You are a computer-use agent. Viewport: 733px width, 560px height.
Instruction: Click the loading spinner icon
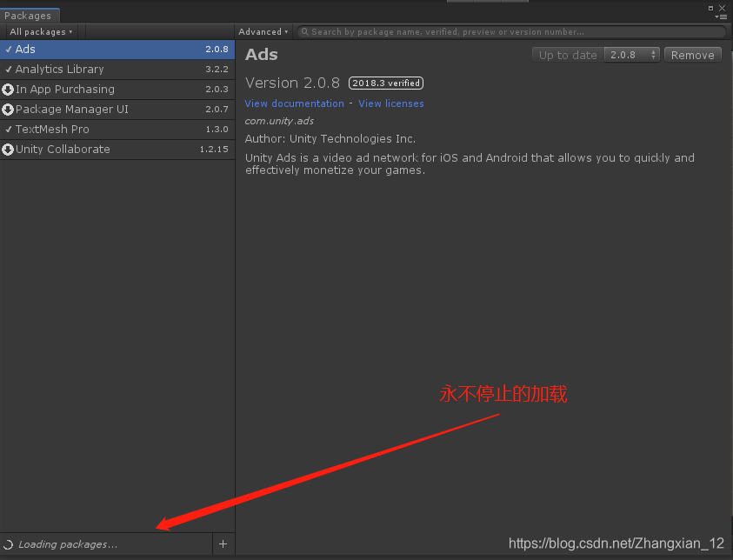click(x=9, y=544)
